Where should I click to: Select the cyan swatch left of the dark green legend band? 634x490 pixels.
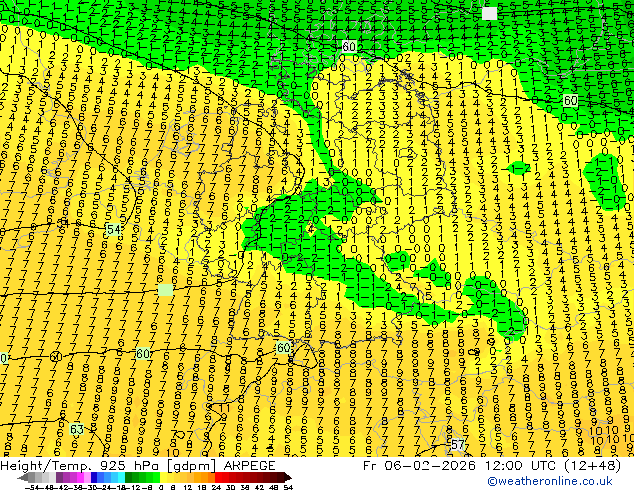pos(121,477)
